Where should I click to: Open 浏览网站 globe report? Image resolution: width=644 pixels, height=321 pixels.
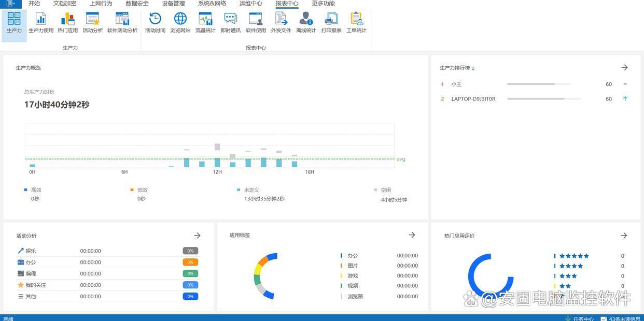180,23
